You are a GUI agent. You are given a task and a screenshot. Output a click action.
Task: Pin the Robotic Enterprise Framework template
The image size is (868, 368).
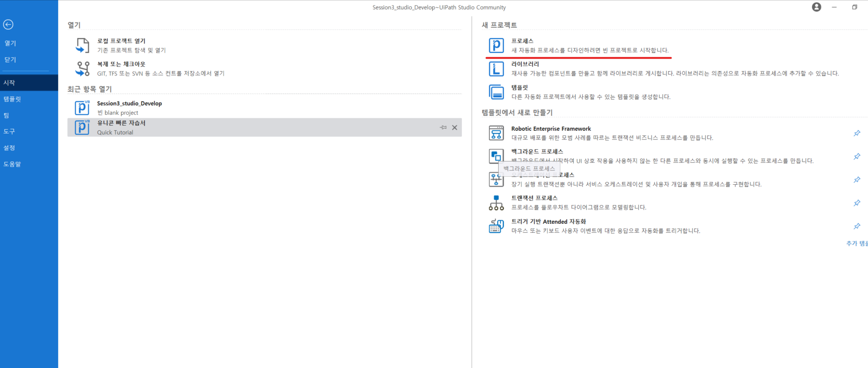857,133
